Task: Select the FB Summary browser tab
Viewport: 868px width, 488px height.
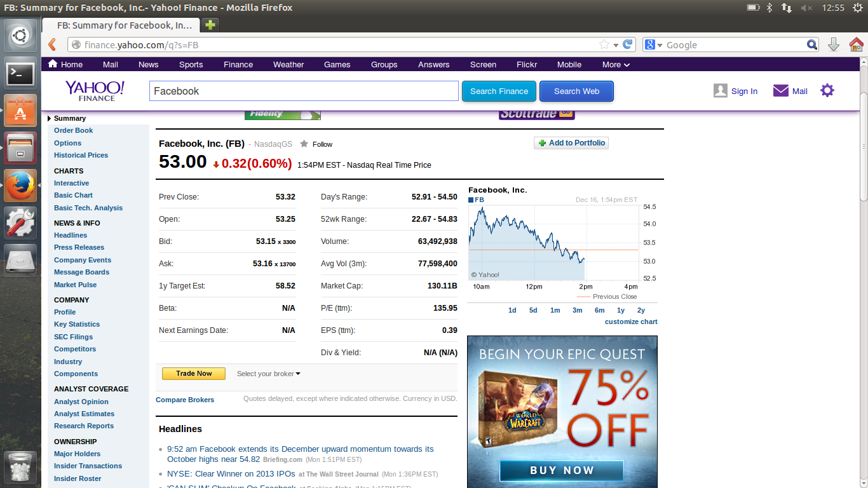Action: 121,25
